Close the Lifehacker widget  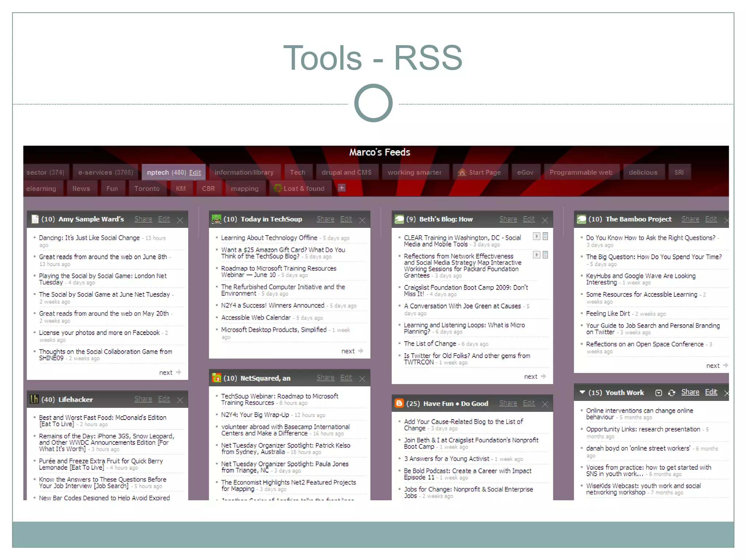(x=180, y=400)
